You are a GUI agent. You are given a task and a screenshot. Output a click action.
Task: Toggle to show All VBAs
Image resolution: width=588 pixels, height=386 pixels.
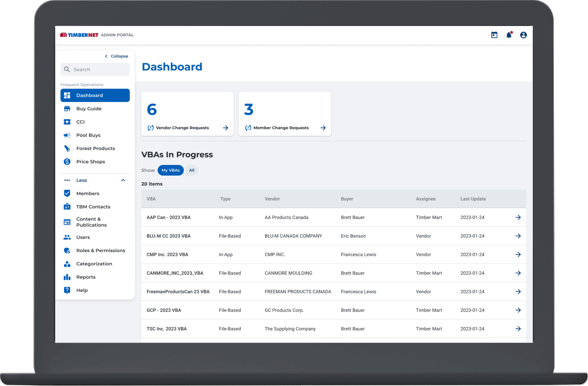click(x=192, y=170)
